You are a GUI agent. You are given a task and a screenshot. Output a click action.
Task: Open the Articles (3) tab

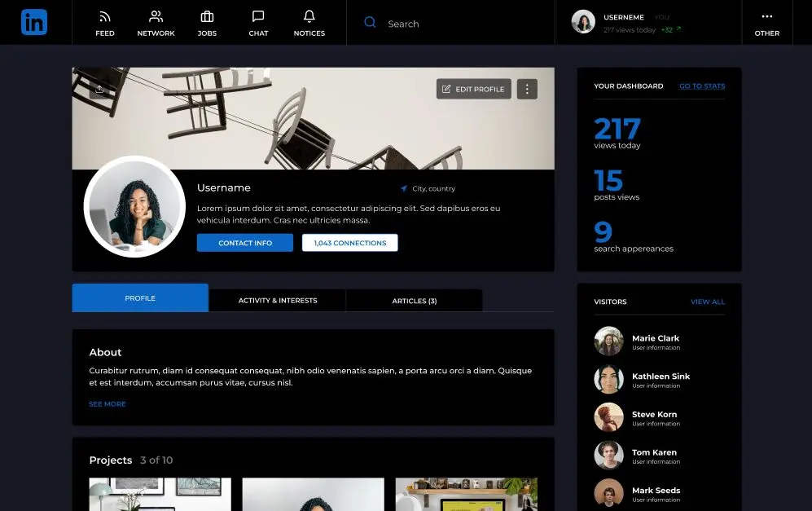click(x=414, y=300)
